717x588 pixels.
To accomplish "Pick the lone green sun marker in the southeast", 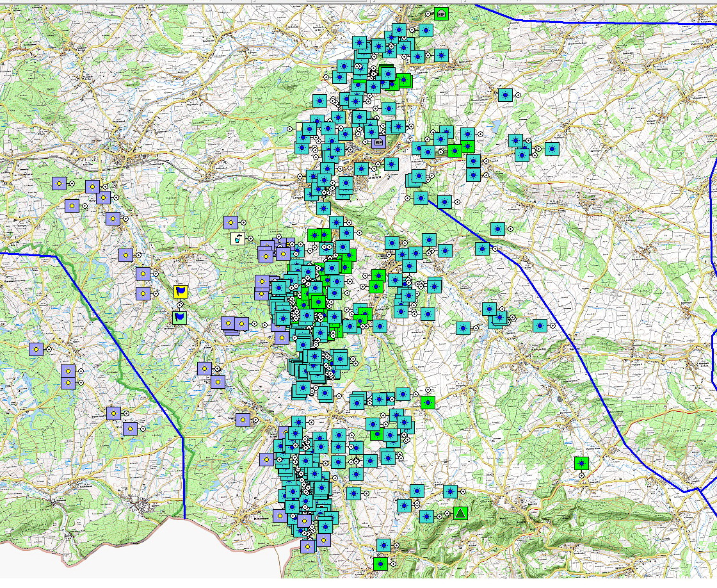I will tap(582, 464).
